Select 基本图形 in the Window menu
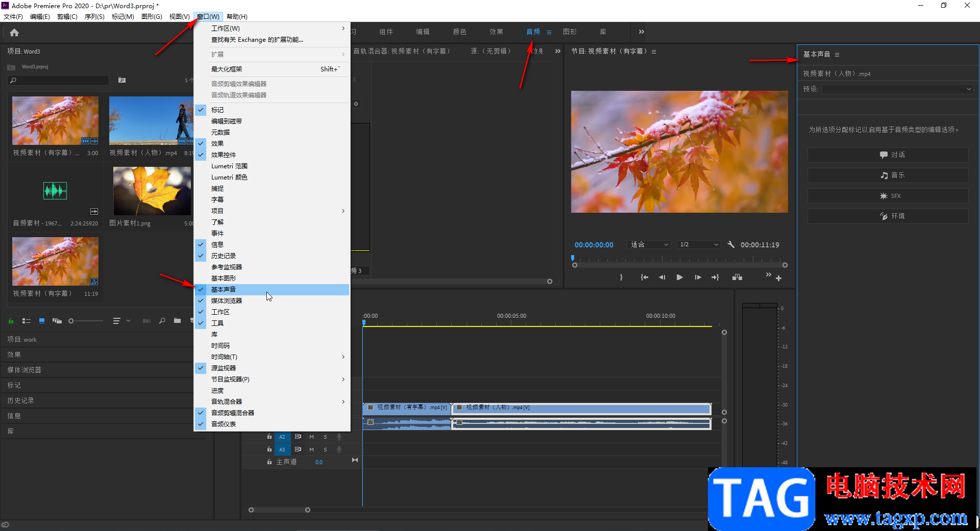This screenshot has width=980, height=531. tap(224, 278)
